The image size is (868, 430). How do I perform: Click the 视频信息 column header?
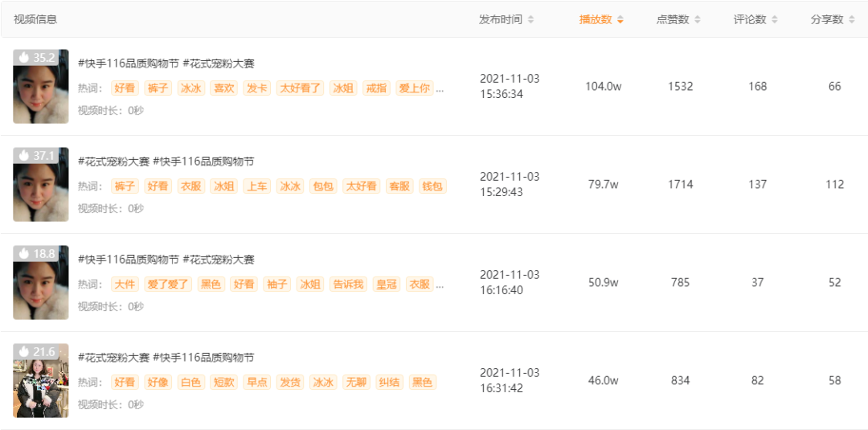(x=35, y=19)
